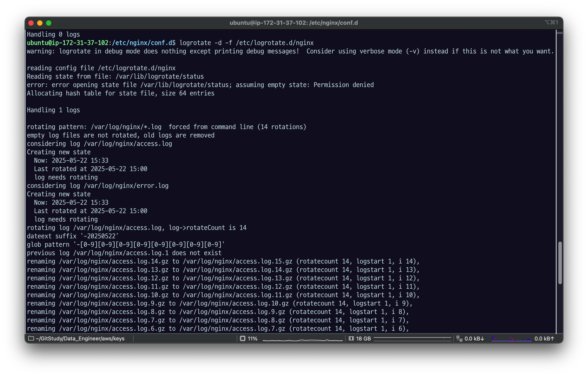Viewport: 588px width, 376px height.
Task: Click the CPU chip icon
Action: [242, 338]
